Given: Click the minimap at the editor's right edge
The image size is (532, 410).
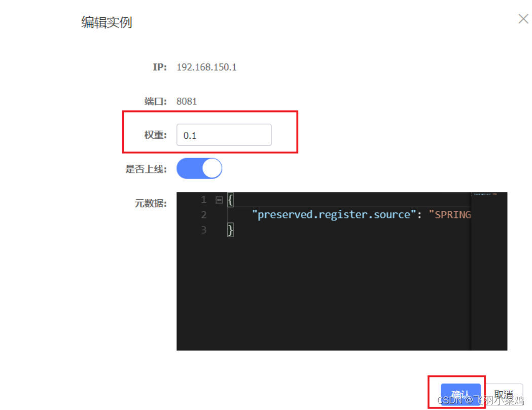Looking at the screenshot, I should [x=489, y=271].
